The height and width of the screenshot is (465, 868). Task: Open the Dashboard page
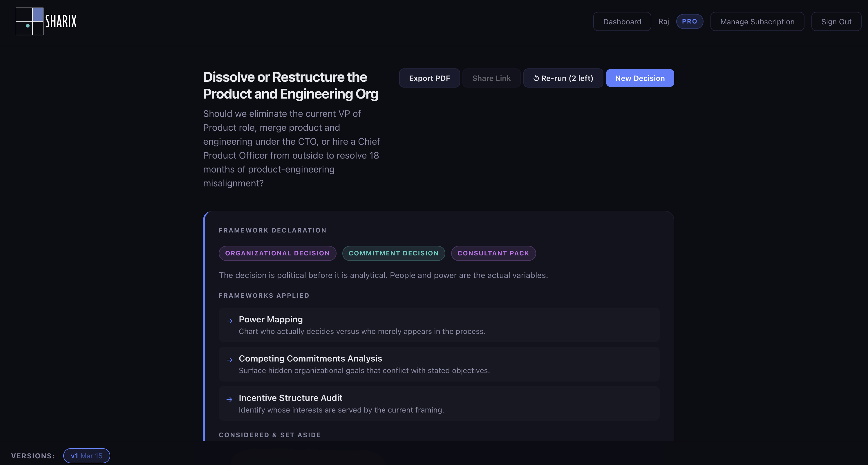[x=622, y=21]
